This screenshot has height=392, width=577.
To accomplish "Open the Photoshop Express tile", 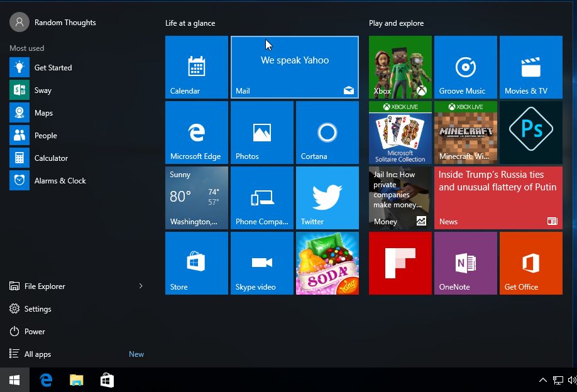I will [531, 133].
